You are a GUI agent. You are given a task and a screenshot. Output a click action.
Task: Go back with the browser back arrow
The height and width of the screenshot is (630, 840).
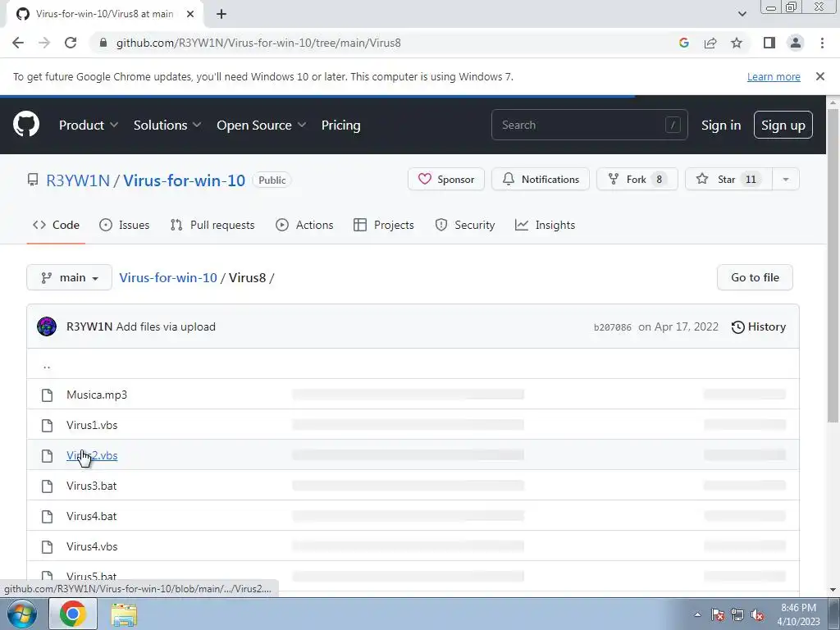click(x=18, y=43)
